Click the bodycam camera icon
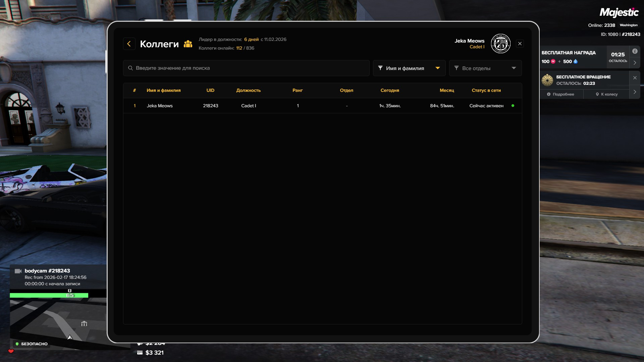Screen dimensions: 644x362 [18, 271]
